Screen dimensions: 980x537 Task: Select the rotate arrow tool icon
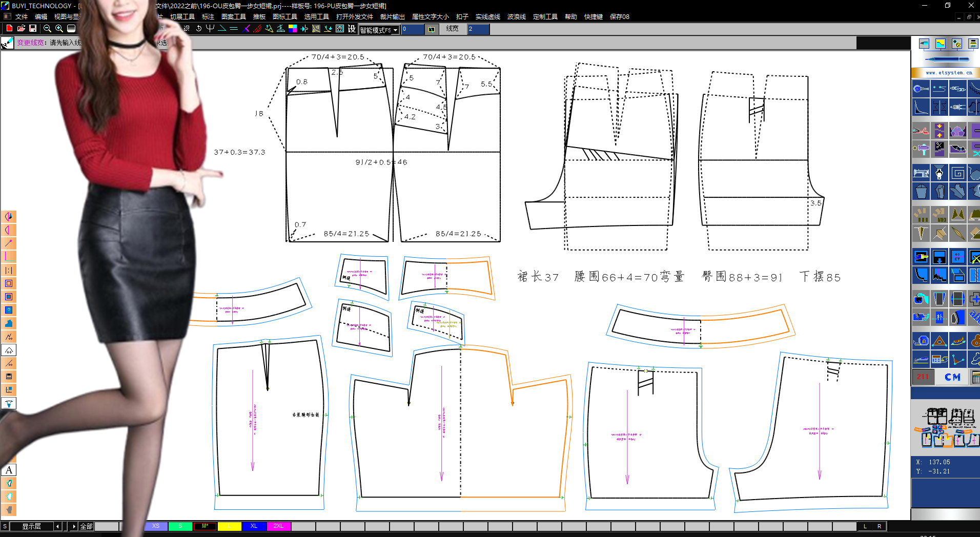point(199,29)
